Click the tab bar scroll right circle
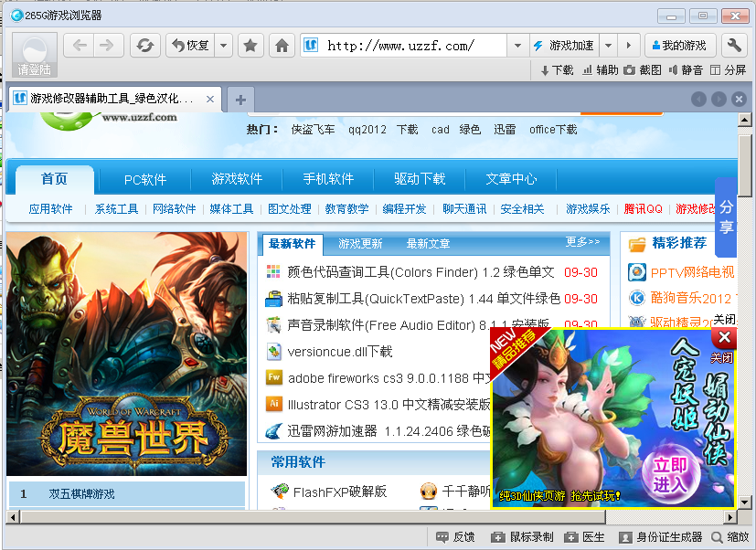756x550 pixels. pyautogui.click(x=719, y=100)
